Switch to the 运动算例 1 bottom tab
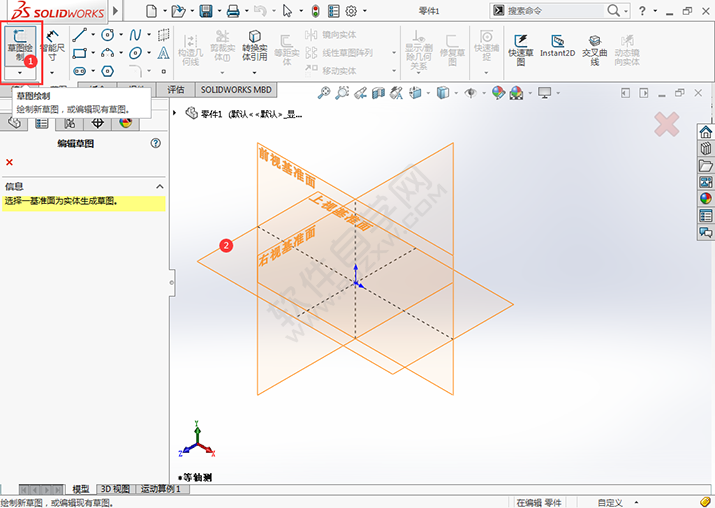The image size is (715, 508). (x=161, y=489)
